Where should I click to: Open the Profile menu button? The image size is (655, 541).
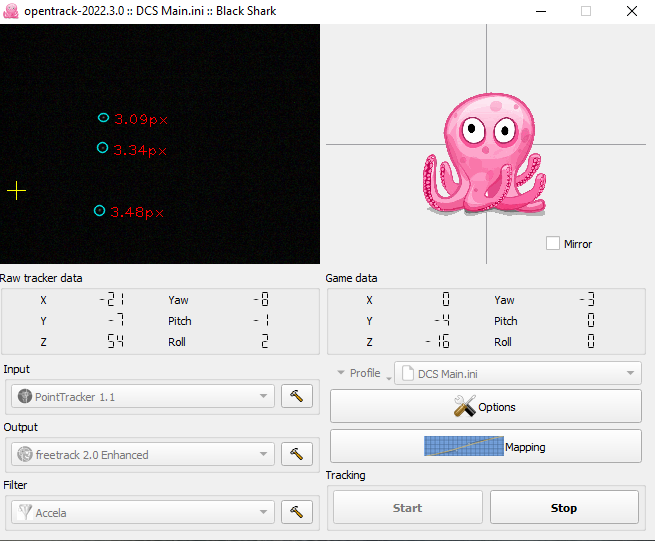[x=359, y=373]
